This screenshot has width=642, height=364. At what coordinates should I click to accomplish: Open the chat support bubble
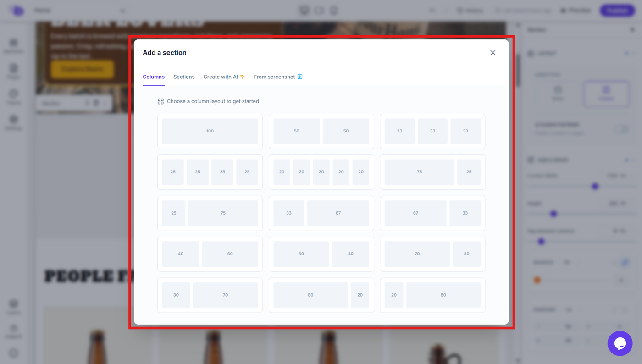pos(620,343)
